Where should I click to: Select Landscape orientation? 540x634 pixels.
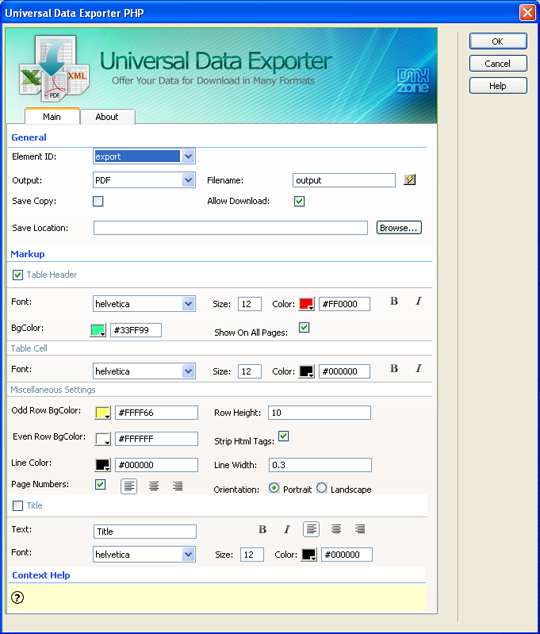pyautogui.click(x=322, y=488)
